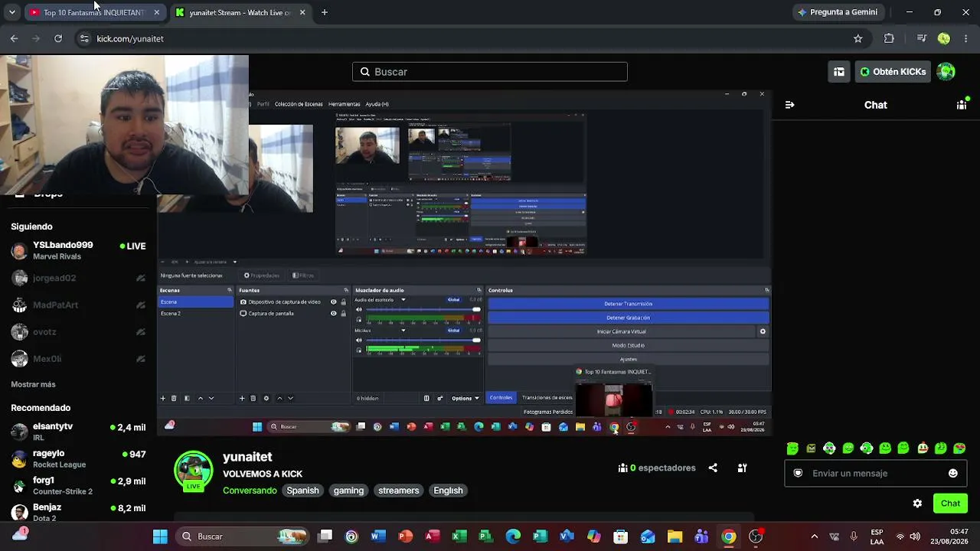The image size is (980, 551).
Task: Toggle visibility of Captura de pantalla source
Action: point(333,313)
